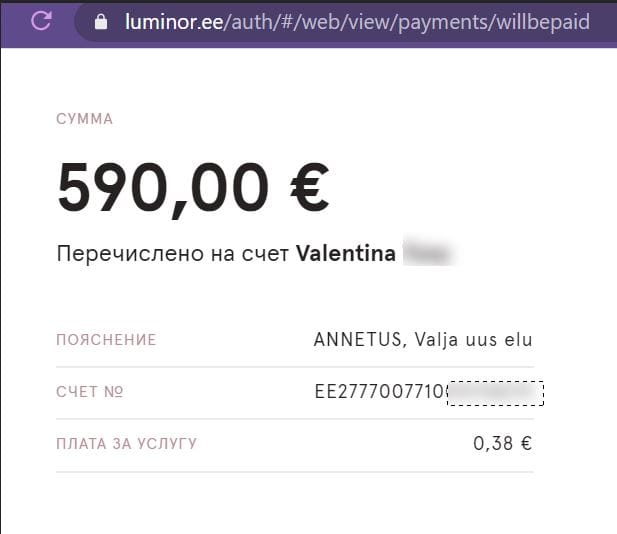617x534 pixels.
Task: Click the ПЛАТА ЗА УСЛУГУ label
Action: click(126, 444)
